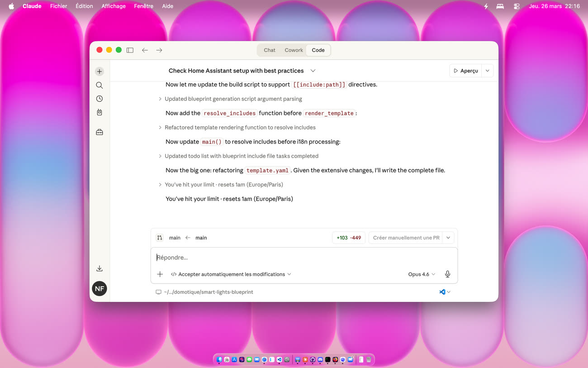Open 'Accepter automatiquement les modifications' dropdown
The height and width of the screenshot is (368, 588).
tap(231, 274)
